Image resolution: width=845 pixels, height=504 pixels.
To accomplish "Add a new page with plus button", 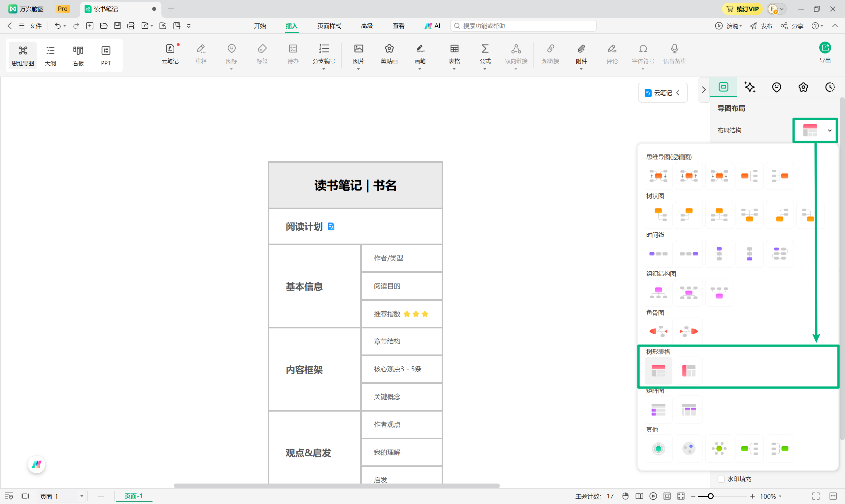I will tap(101, 496).
